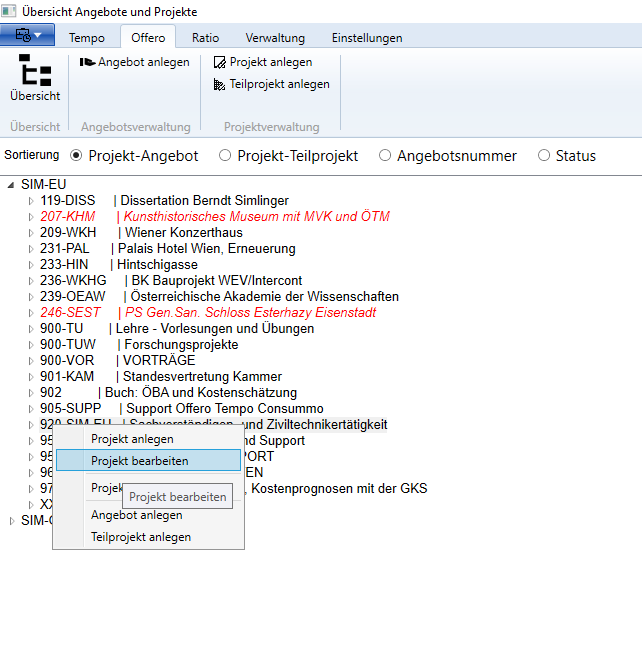
Task: Click the Teilprojekt anlegen ribbon icon
Action: click(x=220, y=85)
